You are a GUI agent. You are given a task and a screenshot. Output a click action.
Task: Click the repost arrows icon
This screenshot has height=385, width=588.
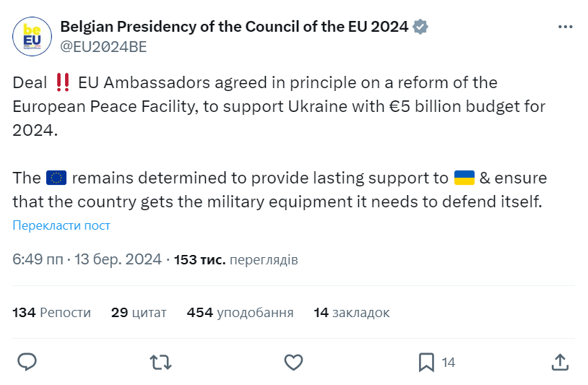pyautogui.click(x=160, y=361)
